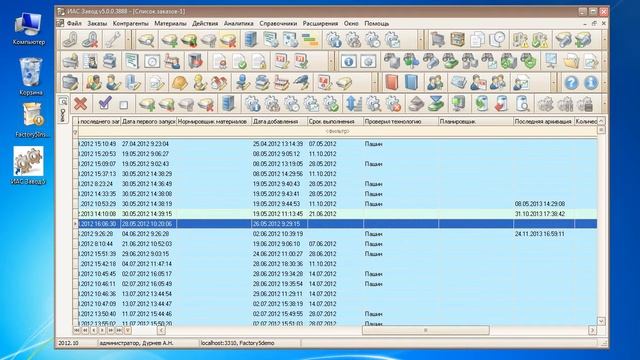Click the database with red arrow icon
640x360 pixels.
coord(501,104)
